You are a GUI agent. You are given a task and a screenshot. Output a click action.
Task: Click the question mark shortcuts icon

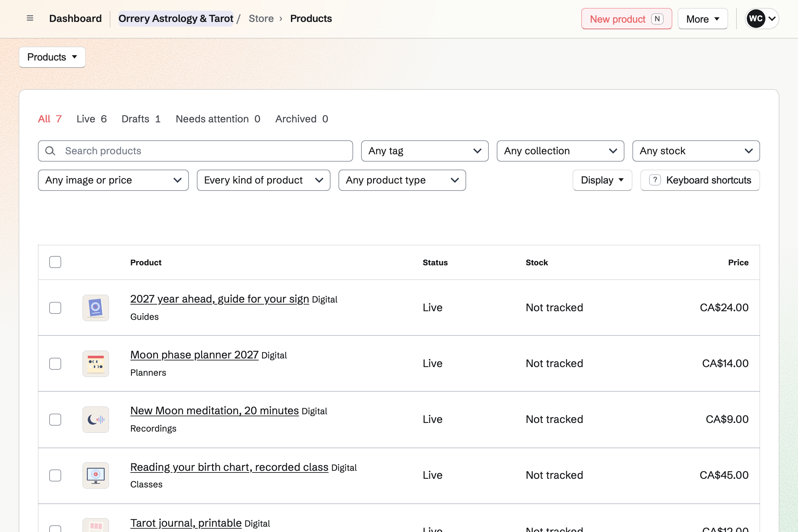click(655, 180)
